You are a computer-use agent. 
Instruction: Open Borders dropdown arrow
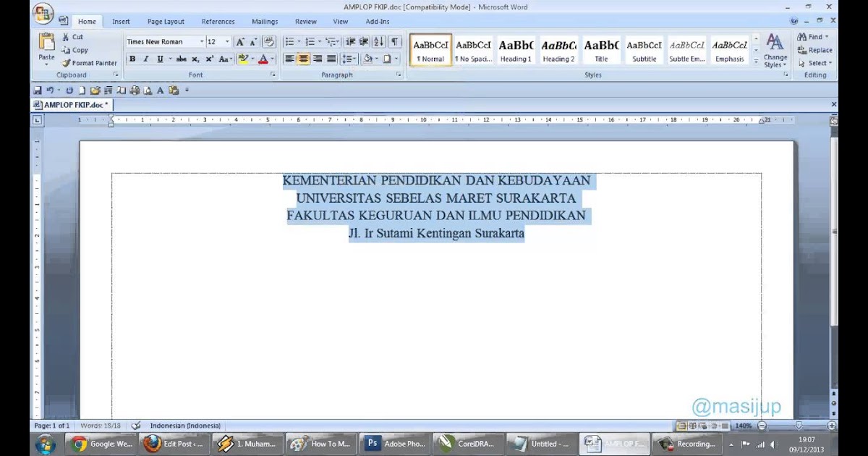(x=397, y=59)
